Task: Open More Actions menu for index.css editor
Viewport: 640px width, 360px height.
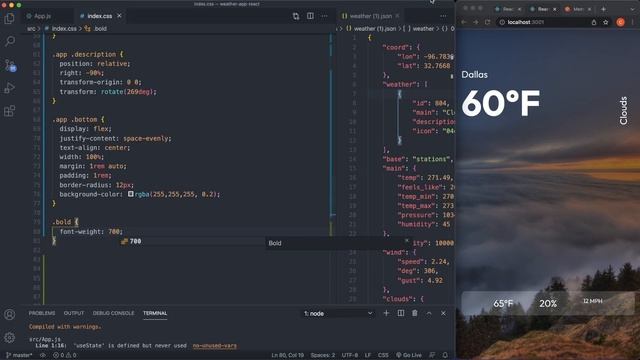Action: tap(324, 16)
